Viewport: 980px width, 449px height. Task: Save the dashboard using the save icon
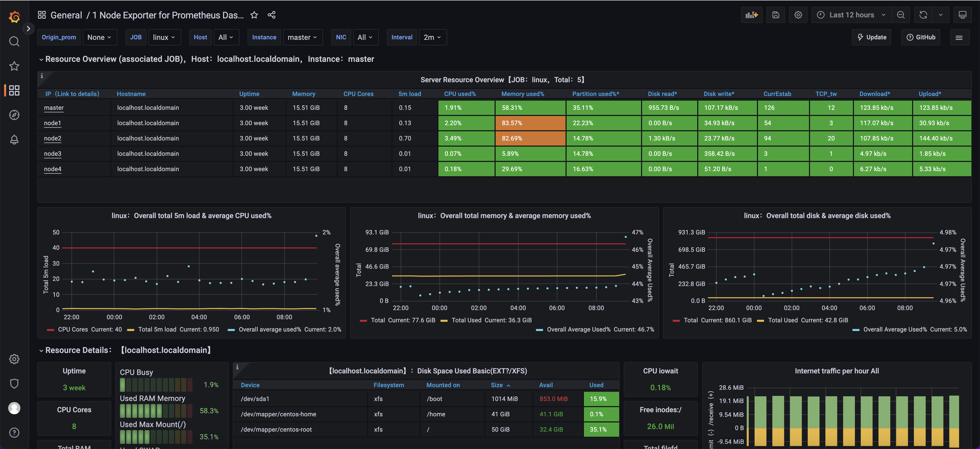coord(776,15)
